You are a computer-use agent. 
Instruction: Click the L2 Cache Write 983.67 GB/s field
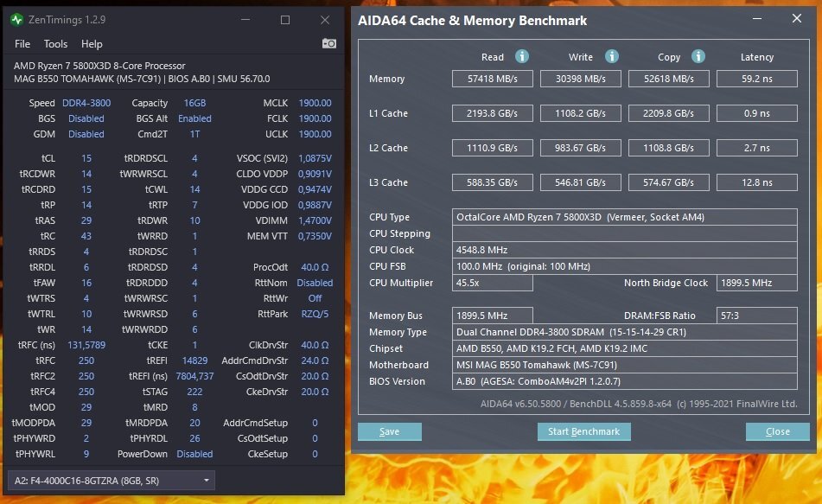pos(580,148)
